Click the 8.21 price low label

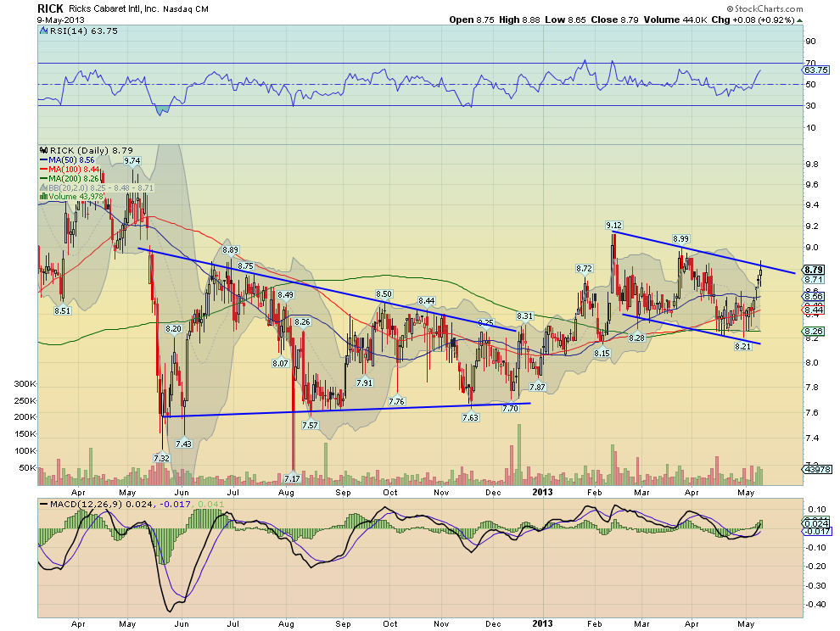coord(742,347)
